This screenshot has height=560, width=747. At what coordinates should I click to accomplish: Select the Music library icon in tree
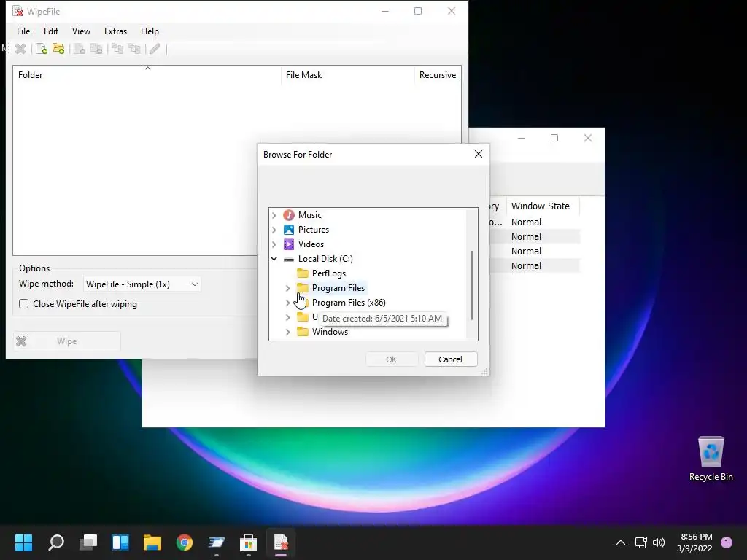289,215
